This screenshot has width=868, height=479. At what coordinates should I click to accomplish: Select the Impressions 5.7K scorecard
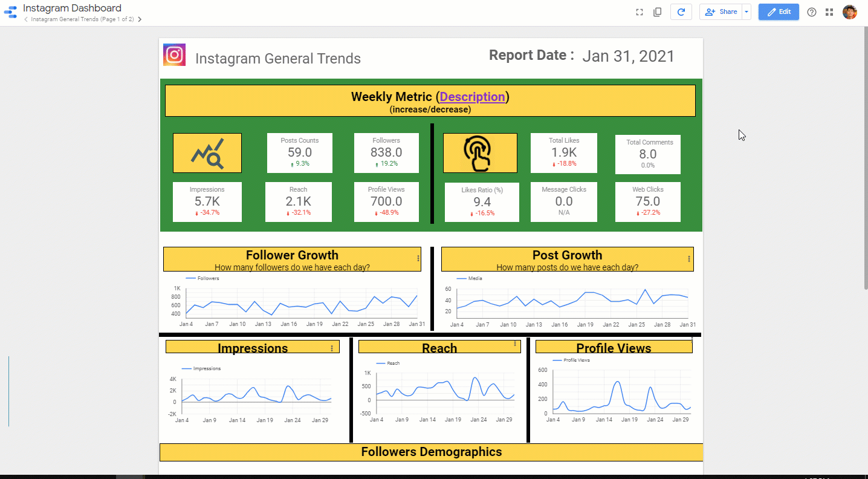coord(207,202)
